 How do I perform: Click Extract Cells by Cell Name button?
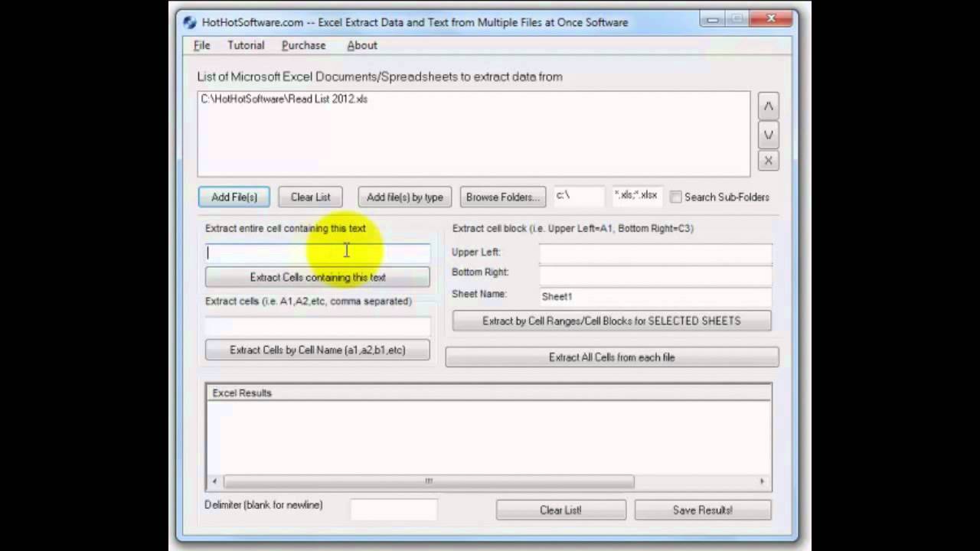tap(318, 350)
